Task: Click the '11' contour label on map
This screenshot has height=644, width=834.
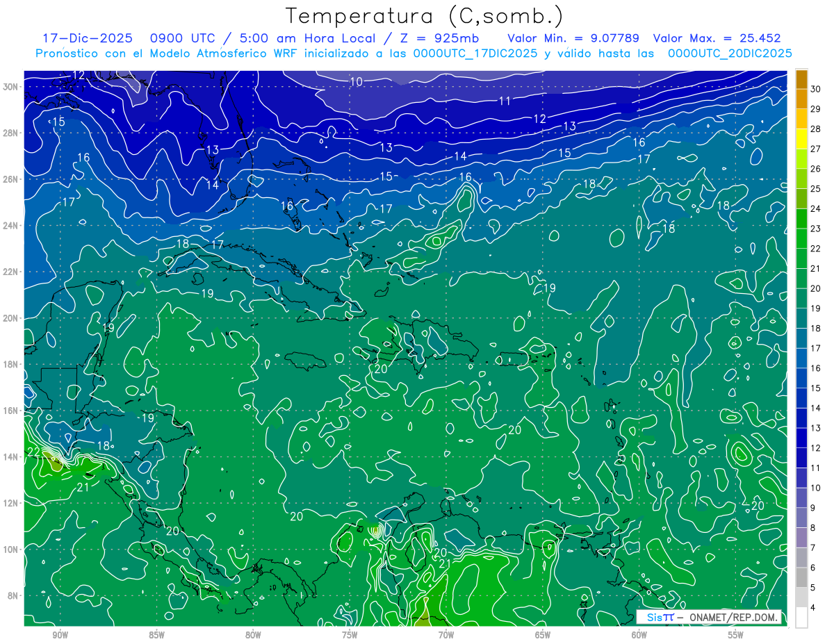Action: tap(505, 101)
